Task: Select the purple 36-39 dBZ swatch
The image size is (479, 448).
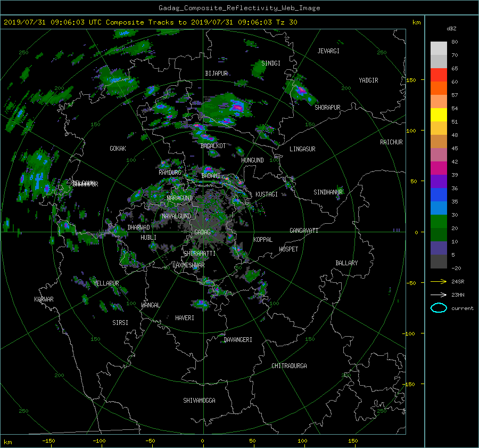Action: 439,181
